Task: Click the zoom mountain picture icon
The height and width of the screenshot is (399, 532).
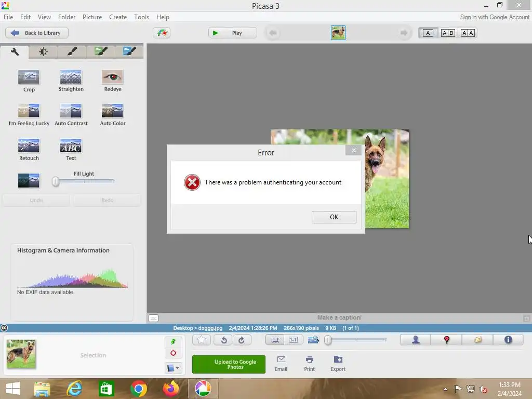Action: [x=313, y=340]
